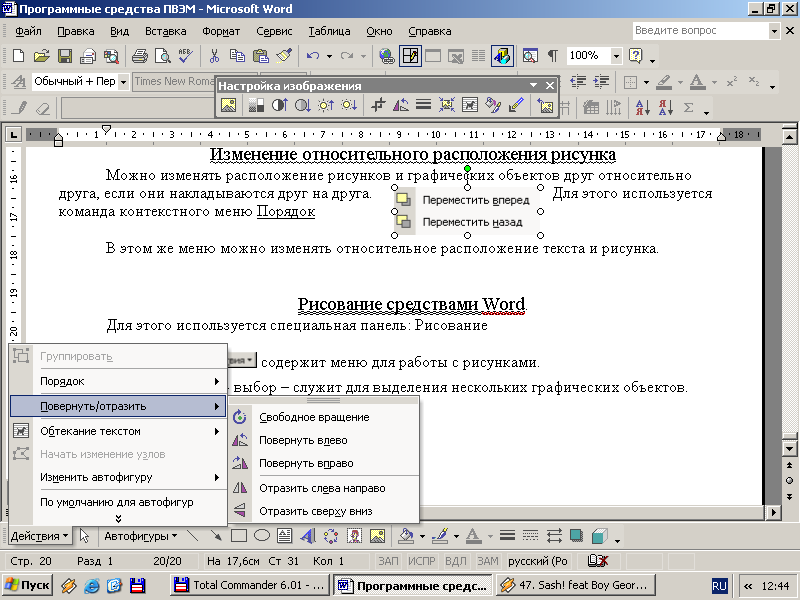Insert text box drawing icon
Image resolution: width=800 pixels, height=600 pixels.
click(285, 536)
